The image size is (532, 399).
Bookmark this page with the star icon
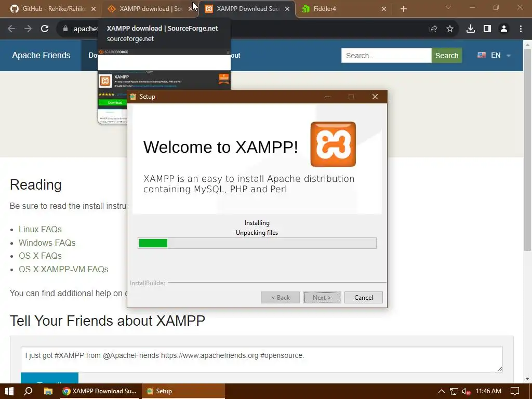click(x=450, y=29)
